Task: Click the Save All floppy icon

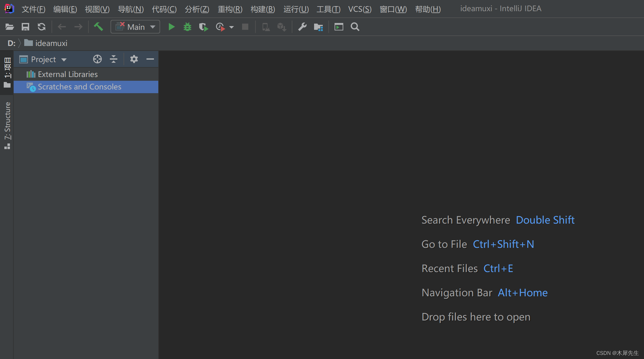Action: (25, 27)
